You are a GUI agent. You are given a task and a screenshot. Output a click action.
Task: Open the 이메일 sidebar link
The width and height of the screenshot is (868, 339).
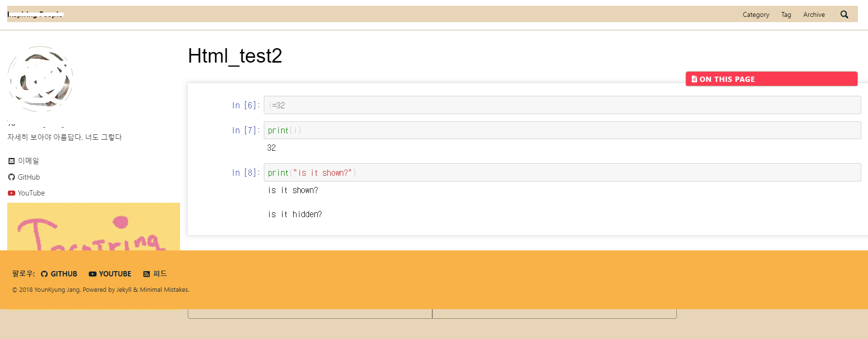click(28, 161)
